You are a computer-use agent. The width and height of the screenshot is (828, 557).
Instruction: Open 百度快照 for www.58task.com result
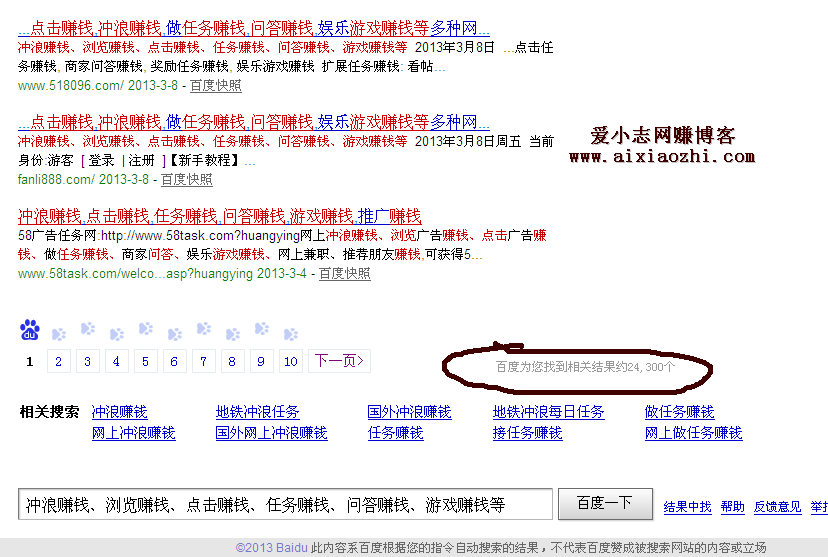click(x=345, y=273)
